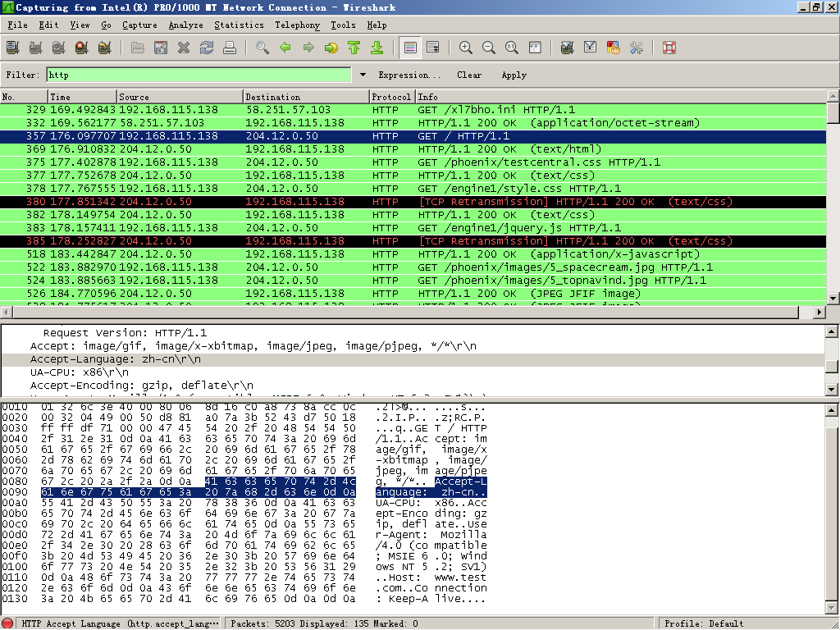The height and width of the screenshot is (630, 840).
Task: Close this capture file using X icon
Action: tap(184, 48)
